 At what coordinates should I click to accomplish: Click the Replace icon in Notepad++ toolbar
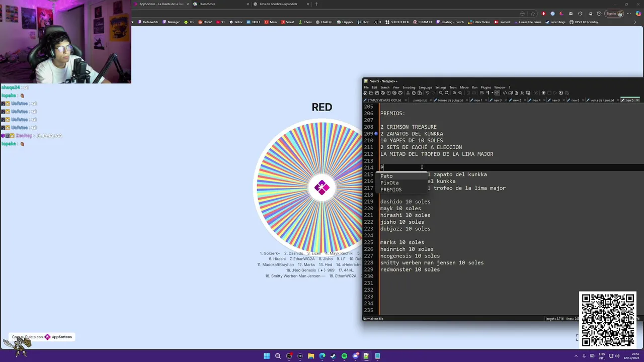coord(447,93)
